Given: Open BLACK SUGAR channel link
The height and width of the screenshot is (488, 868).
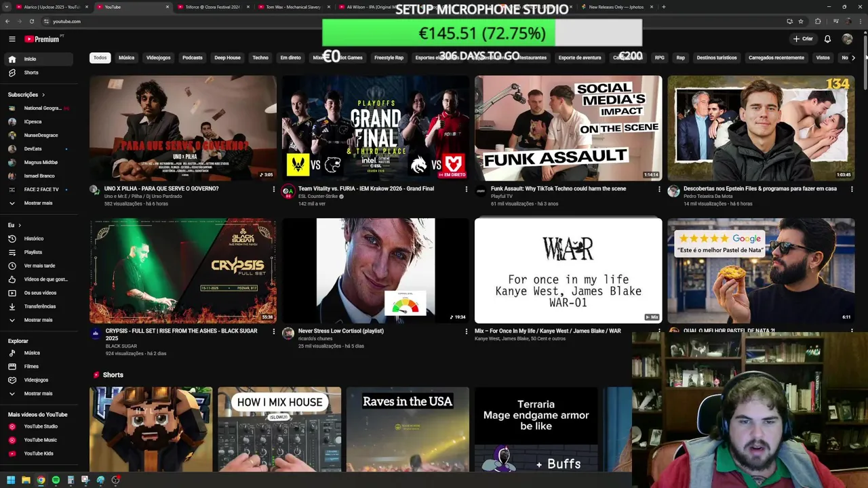Looking at the screenshot, I should (x=121, y=346).
